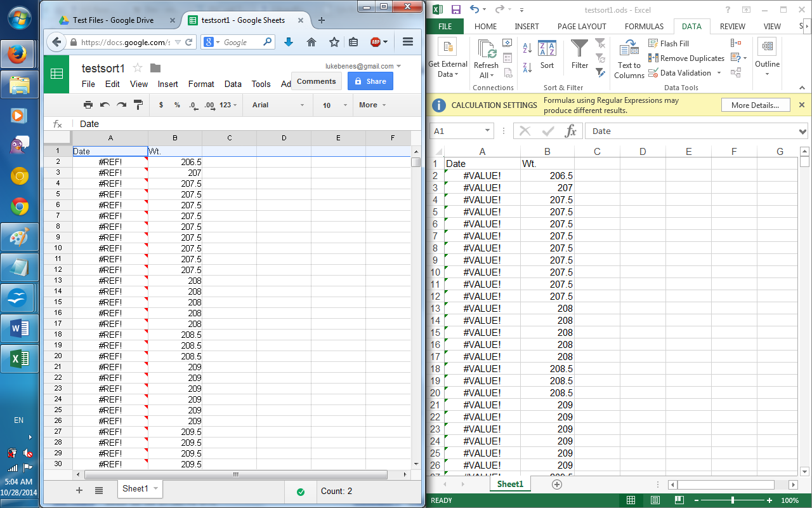Adjust the Excel zoom slider
812x508 pixels.
click(x=733, y=500)
